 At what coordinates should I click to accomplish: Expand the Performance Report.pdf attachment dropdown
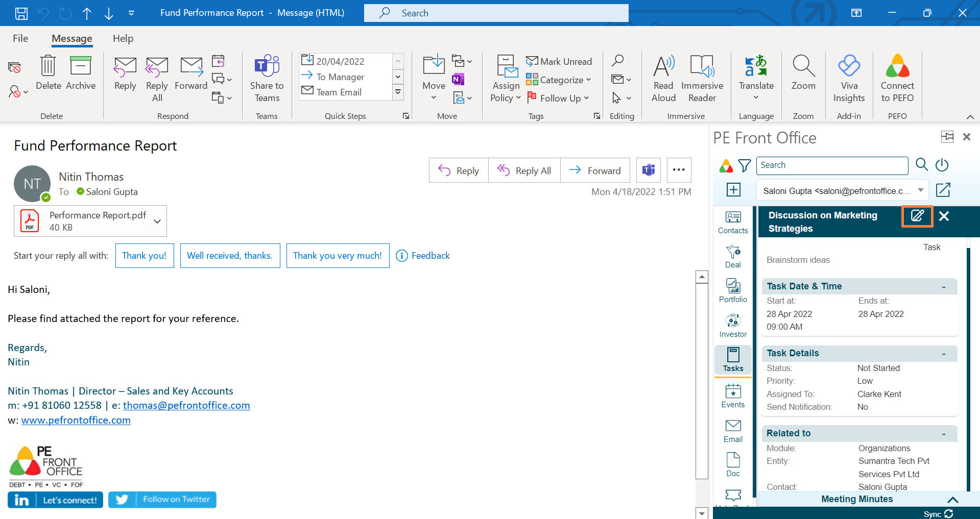(157, 221)
